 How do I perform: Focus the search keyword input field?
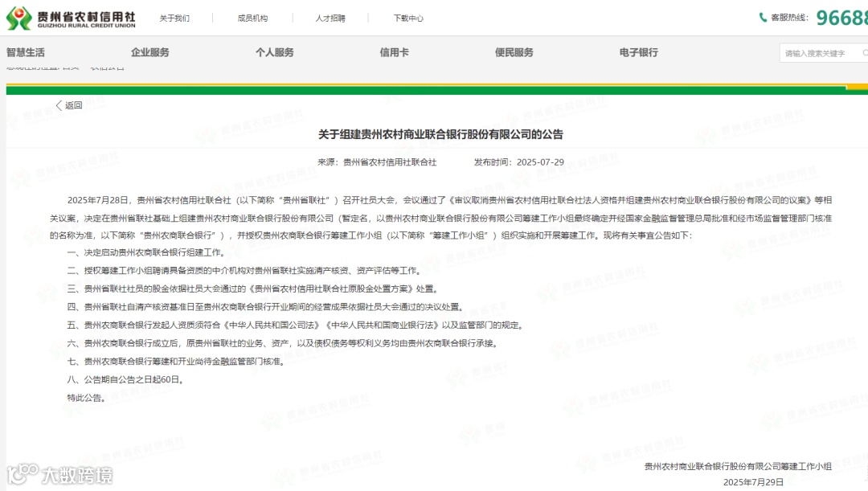pos(824,53)
